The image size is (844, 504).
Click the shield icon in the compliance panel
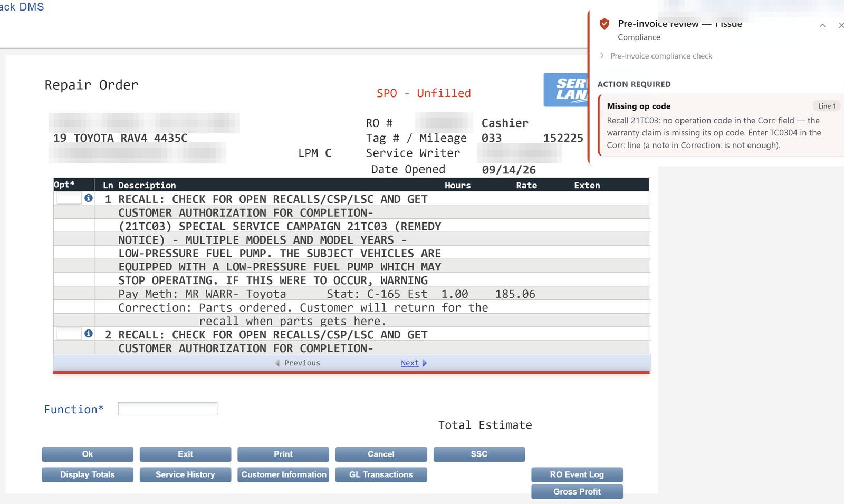point(605,24)
